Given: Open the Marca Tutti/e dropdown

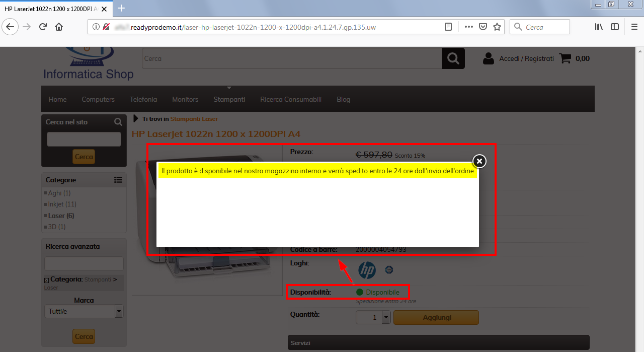Looking at the screenshot, I should [84, 311].
